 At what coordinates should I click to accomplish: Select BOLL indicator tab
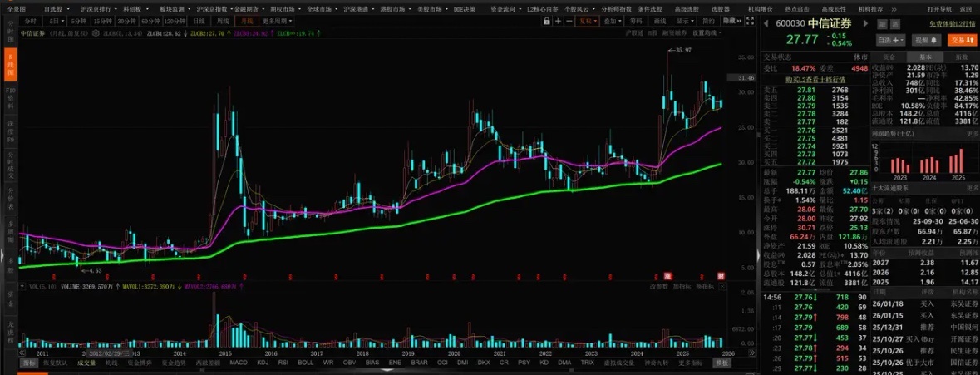(306, 362)
